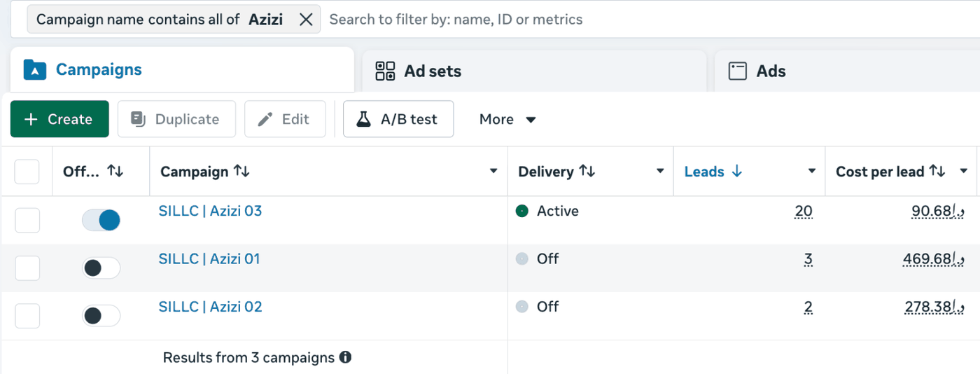Screen dimensions: 980x374
Task: Click the Leads sort descending arrow
Action: [x=736, y=172]
